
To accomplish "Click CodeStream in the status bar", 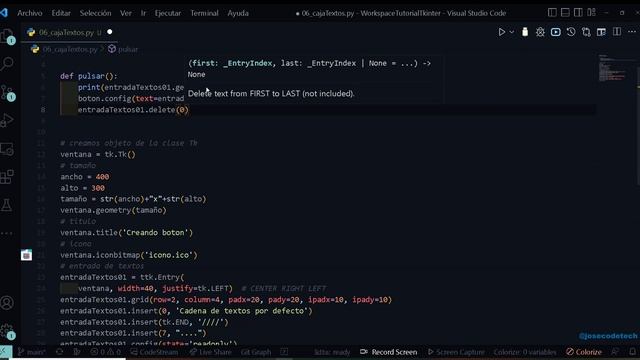I will tap(154, 352).
